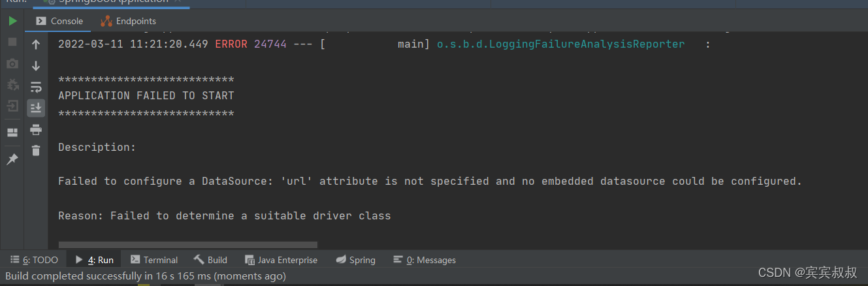Click the ERROR log level text
This screenshot has width=868, height=286.
[x=231, y=44]
